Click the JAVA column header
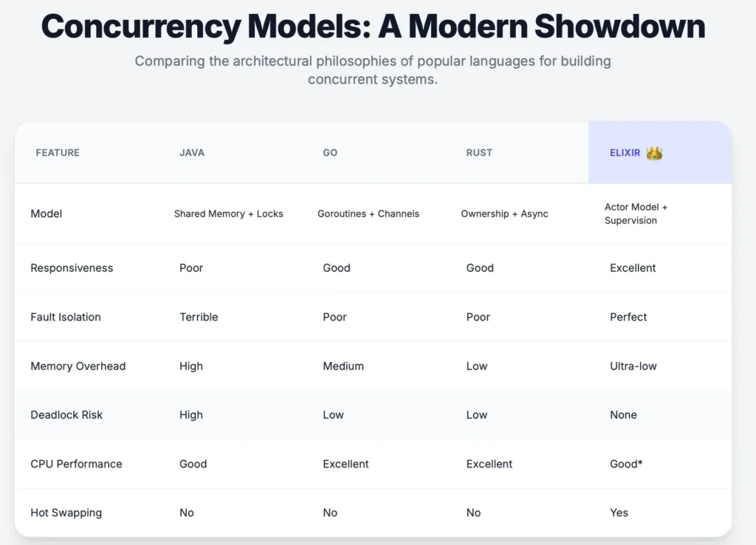 [x=192, y=153]
